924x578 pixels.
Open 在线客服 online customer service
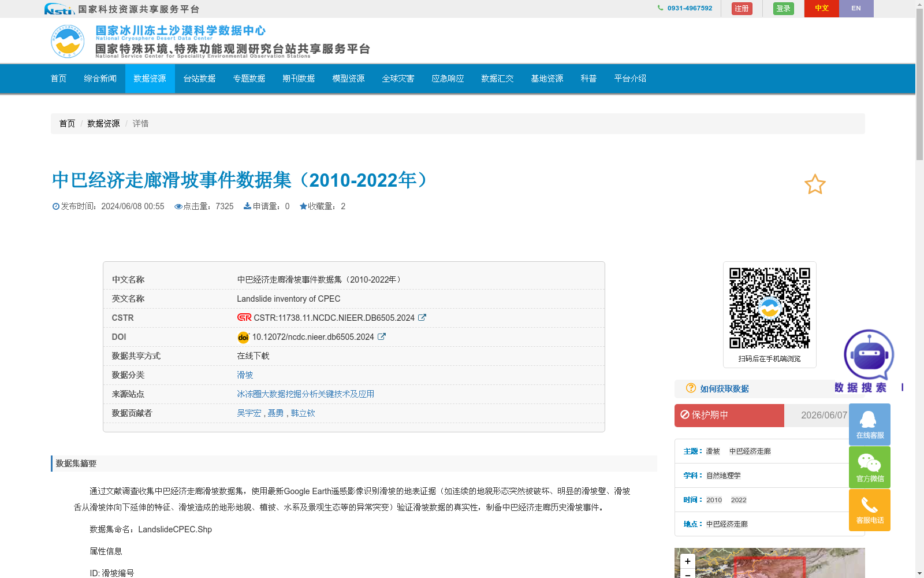click(x=870, y=424)
